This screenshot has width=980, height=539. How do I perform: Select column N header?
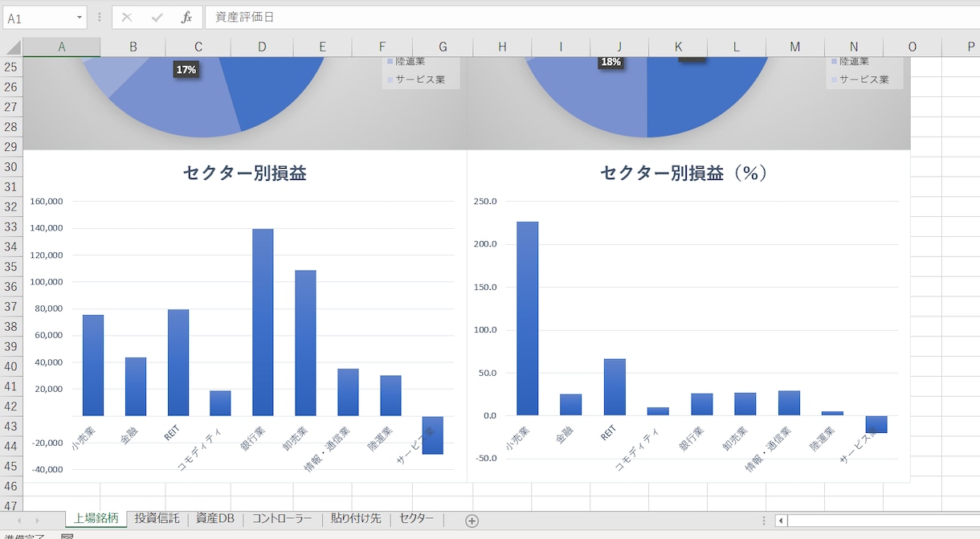click(854, 47)
